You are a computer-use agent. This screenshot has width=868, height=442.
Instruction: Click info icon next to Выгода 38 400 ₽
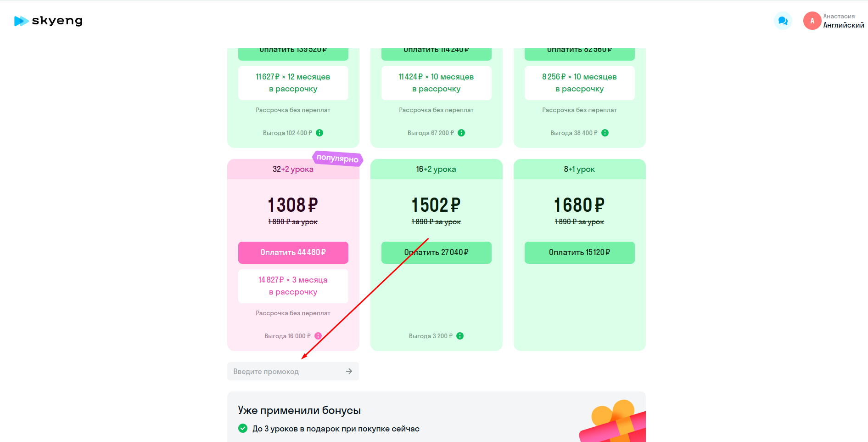tap(605, 133)
